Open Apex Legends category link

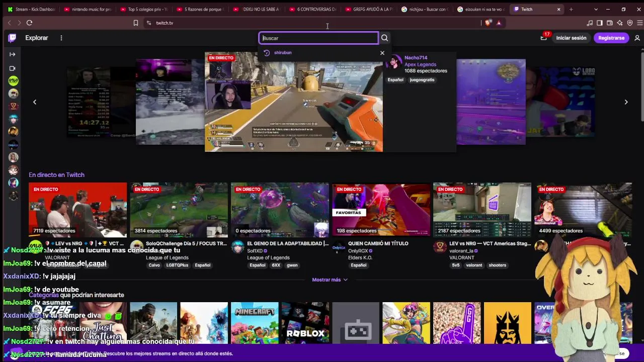[x=420, y=64]
